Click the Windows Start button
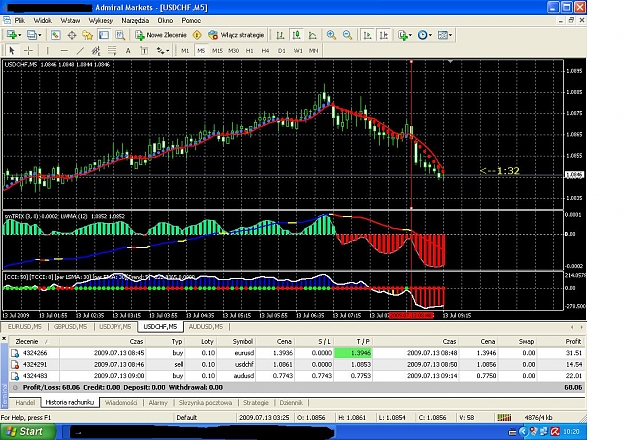 pyautogui.click(x=28, y=432)
